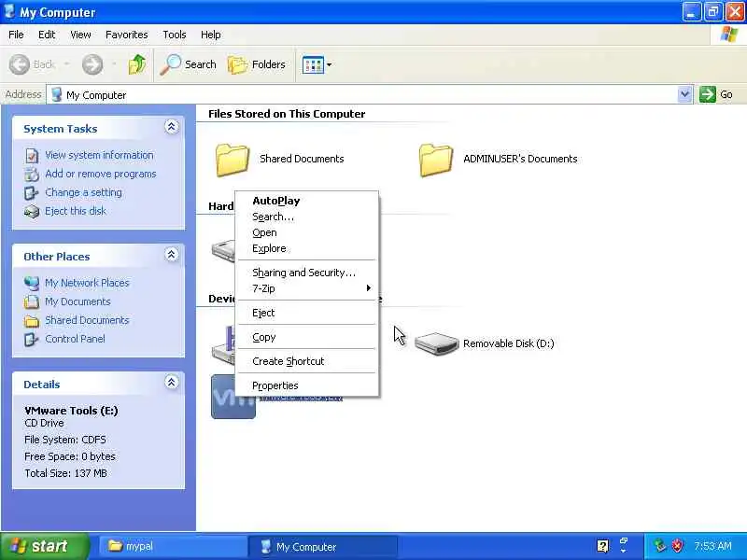The width and height of the screenshot is (747, 560).
Task: Click Change a setting link
Action: tap(83, 192)
